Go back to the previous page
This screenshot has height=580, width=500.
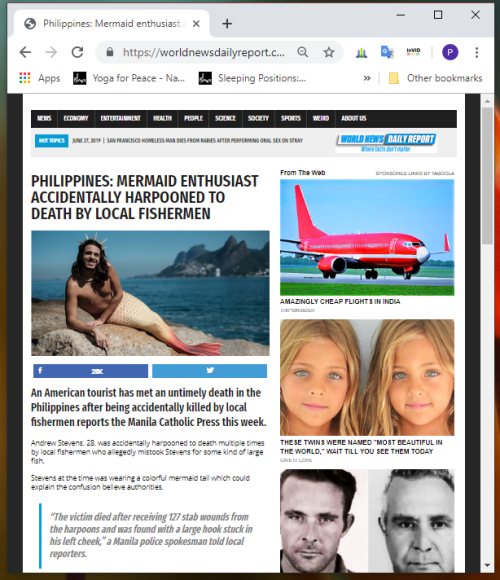coord(25,53)
